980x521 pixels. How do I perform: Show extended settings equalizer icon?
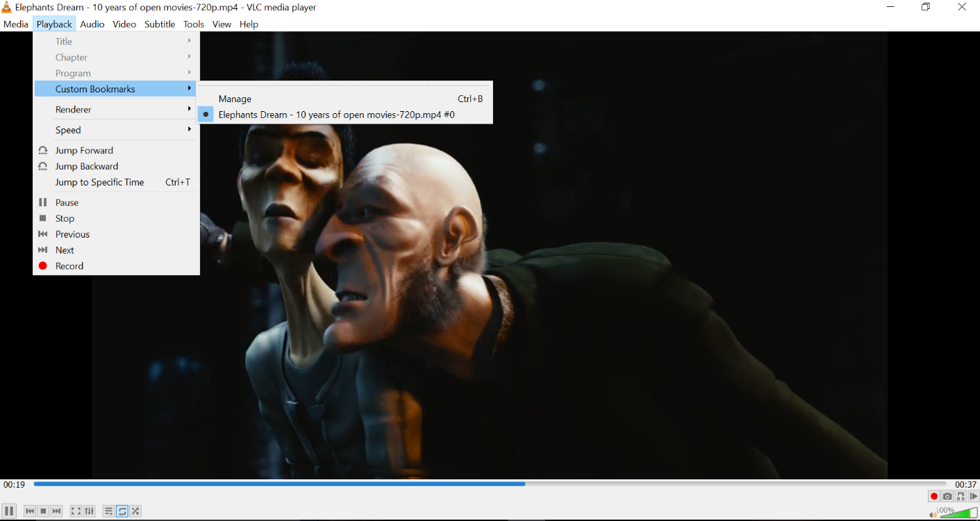coord(90,511)
